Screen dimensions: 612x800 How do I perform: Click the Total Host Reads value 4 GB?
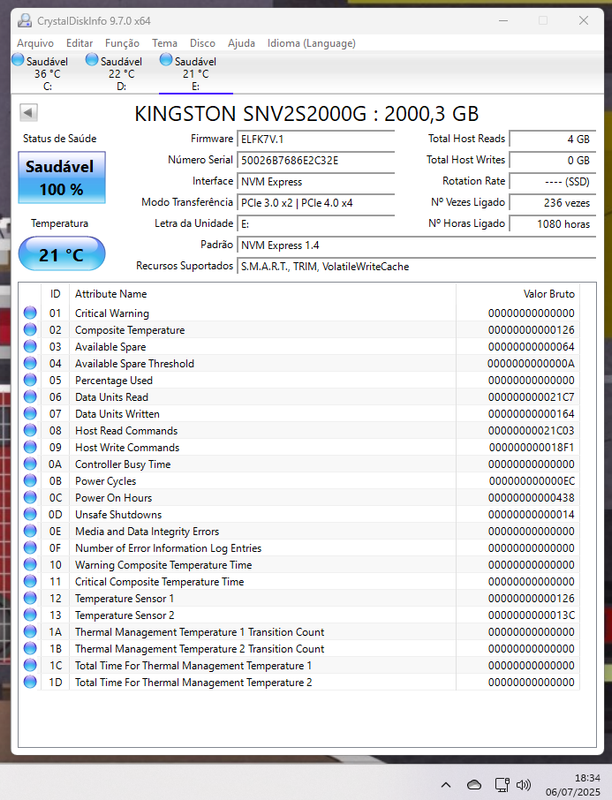coord(552,139)
